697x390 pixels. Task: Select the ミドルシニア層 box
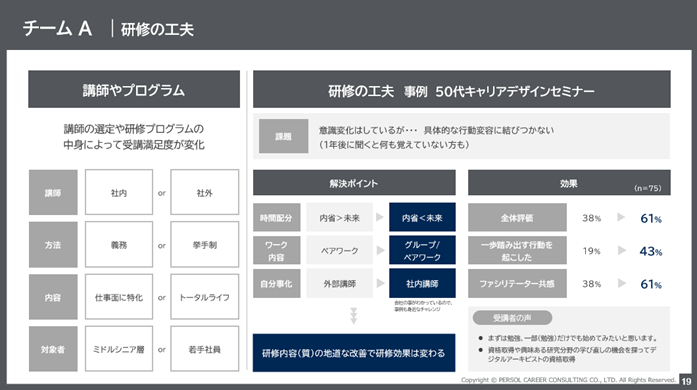pyautogui.click(x=119, y=349)
